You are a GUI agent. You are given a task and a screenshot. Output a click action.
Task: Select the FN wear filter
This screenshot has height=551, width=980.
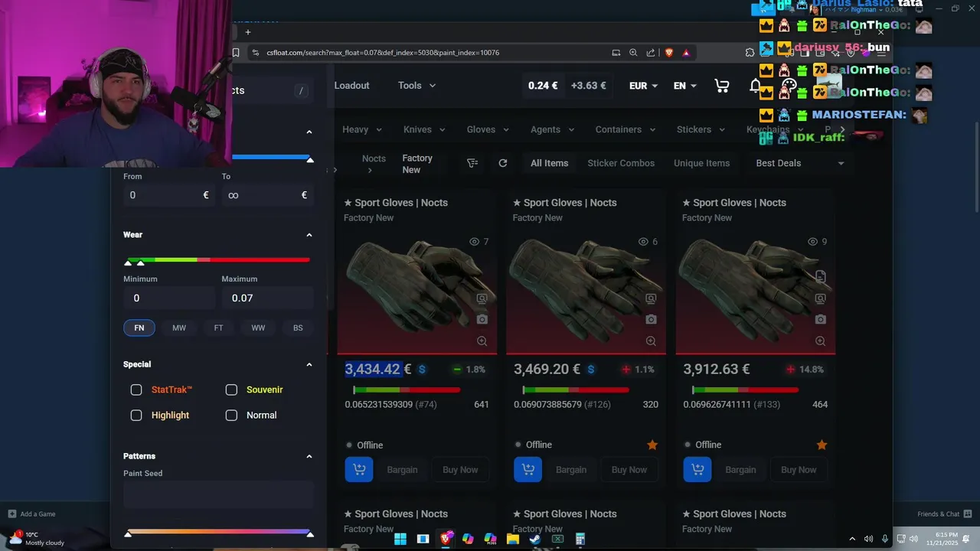pyautogui.click(x=139, y=328)
